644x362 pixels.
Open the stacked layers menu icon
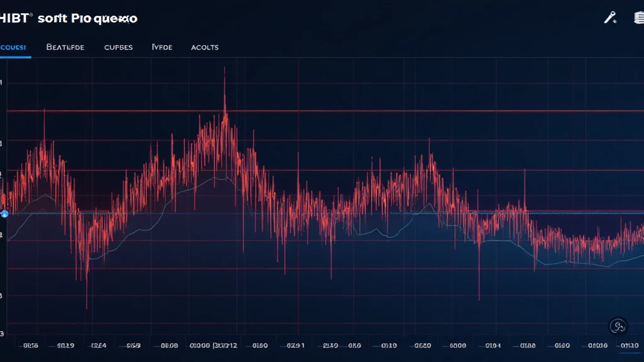coord(639,18)
